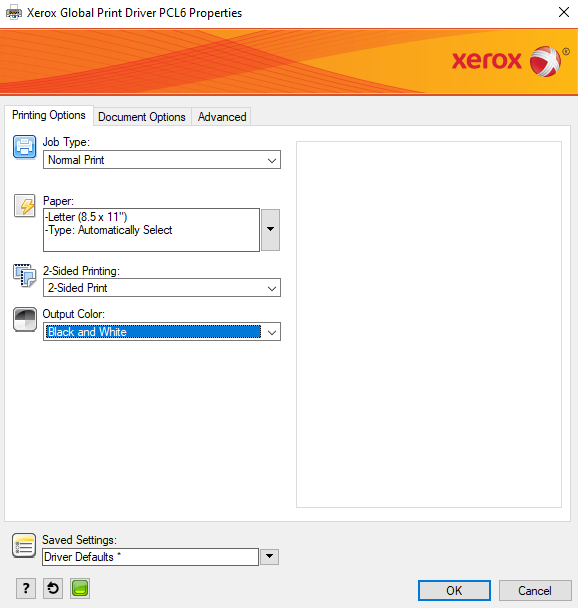Click the green Earth Smart settings button
578x608 pixels.
coord(80,589)
